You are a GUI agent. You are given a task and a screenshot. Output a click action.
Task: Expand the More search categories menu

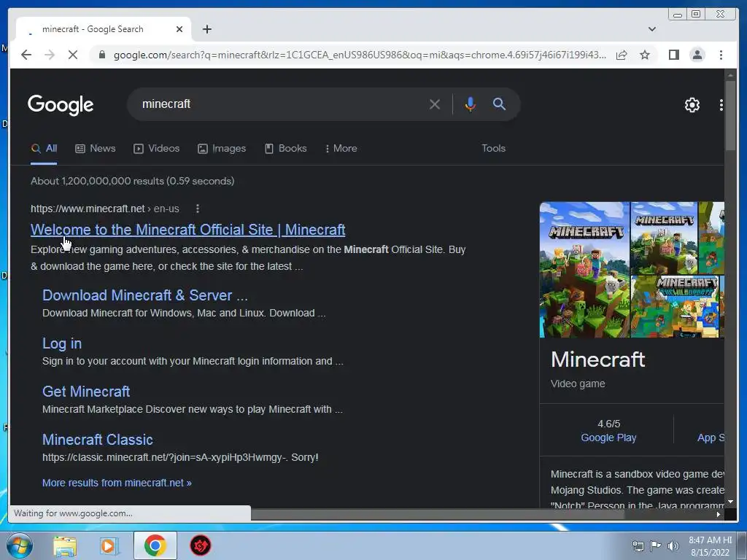point(341,148)
